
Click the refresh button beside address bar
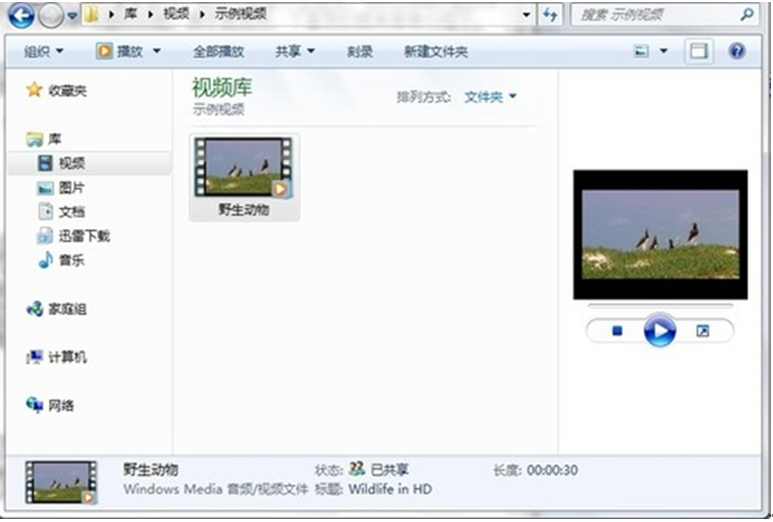549,15
